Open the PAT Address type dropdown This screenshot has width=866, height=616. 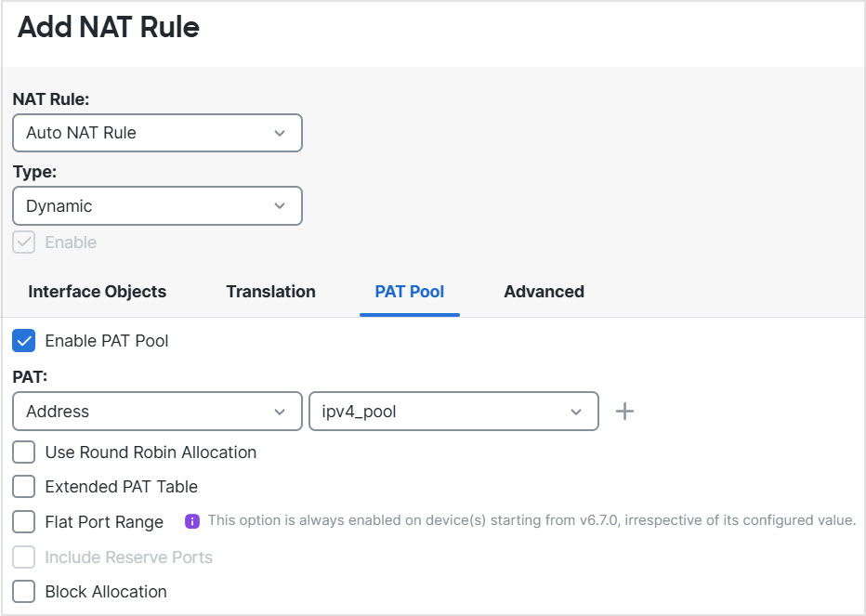click(157, 412)
